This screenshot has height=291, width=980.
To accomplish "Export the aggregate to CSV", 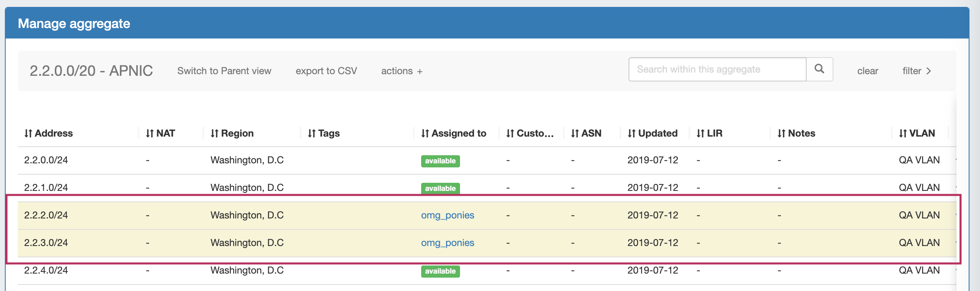I will 326,71.
